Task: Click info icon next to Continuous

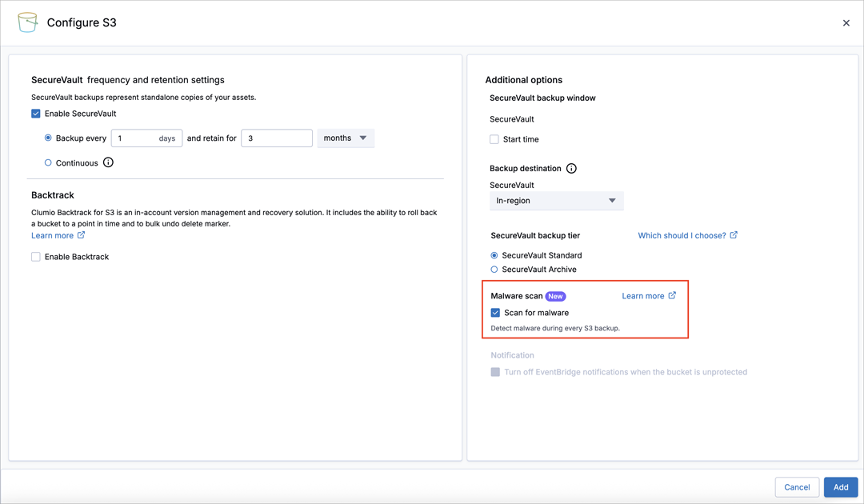Action: [x=108, y=162]
